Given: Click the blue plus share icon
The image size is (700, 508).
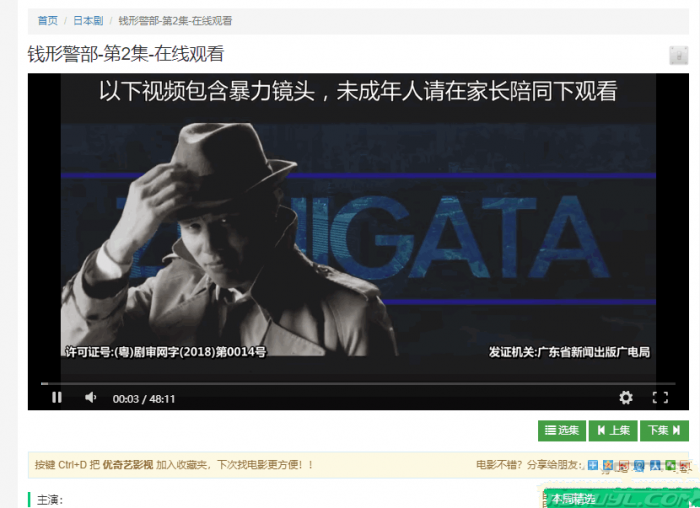Looking at the screenshot, I should tap(593, 465).
